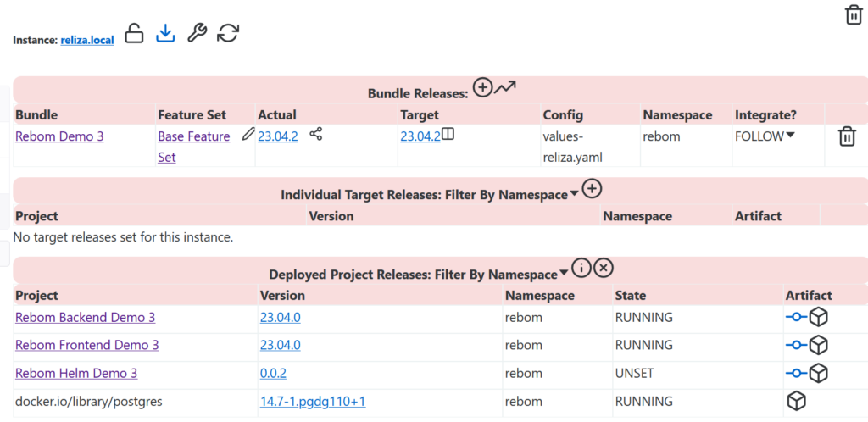The image size is (868, 422).
Task: Open Helm version 0.0.2 link
Action: (273, 374)
